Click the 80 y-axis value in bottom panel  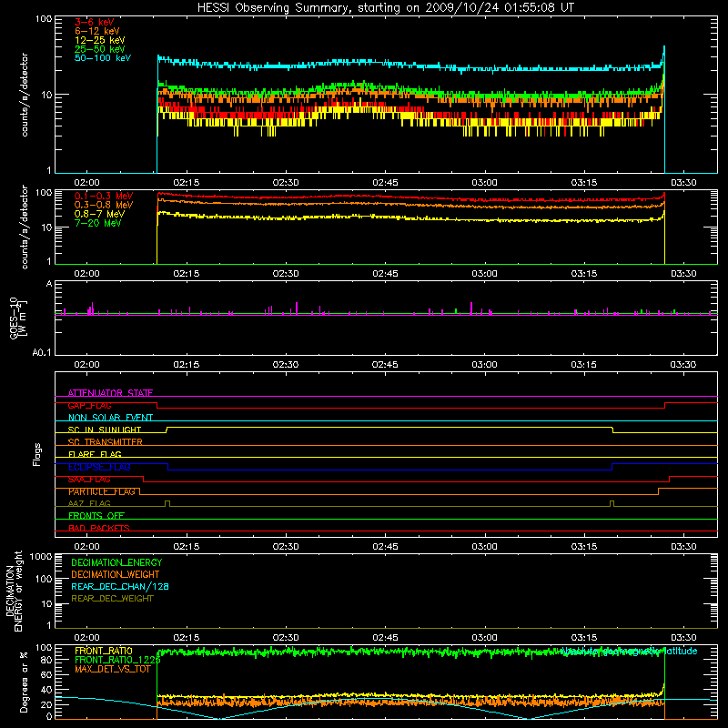[46, 660]
